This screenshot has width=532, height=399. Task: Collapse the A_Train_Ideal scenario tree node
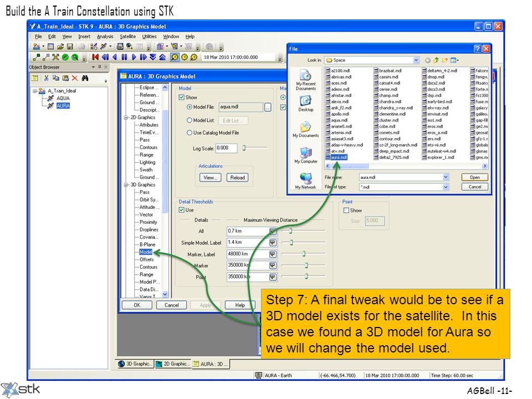click(x=34, y=91)
